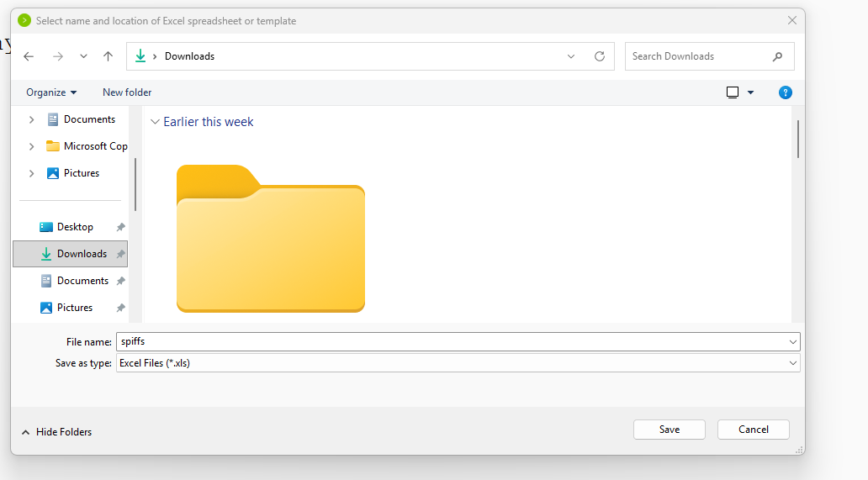The width and height of the screenshot is (868, 480).
Task: Cancel the save dialog
Action: (x=754, y=430)
